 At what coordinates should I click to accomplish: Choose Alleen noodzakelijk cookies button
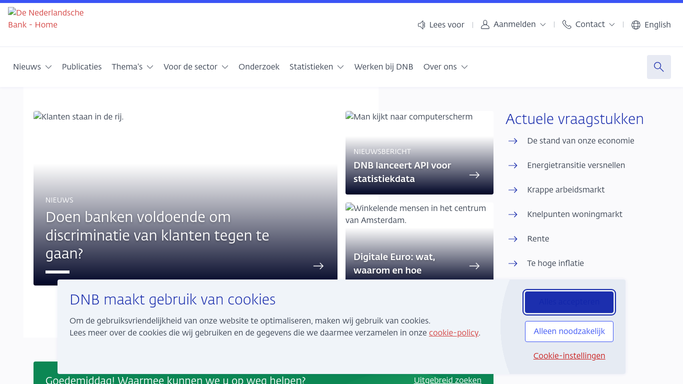point(569,331)
